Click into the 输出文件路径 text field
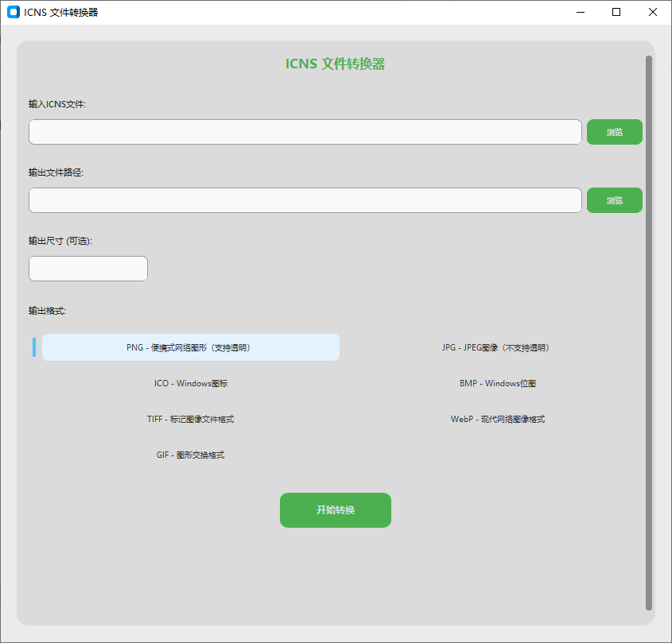Viewport: 672px width, 643px height. click(x=305, y=200)
